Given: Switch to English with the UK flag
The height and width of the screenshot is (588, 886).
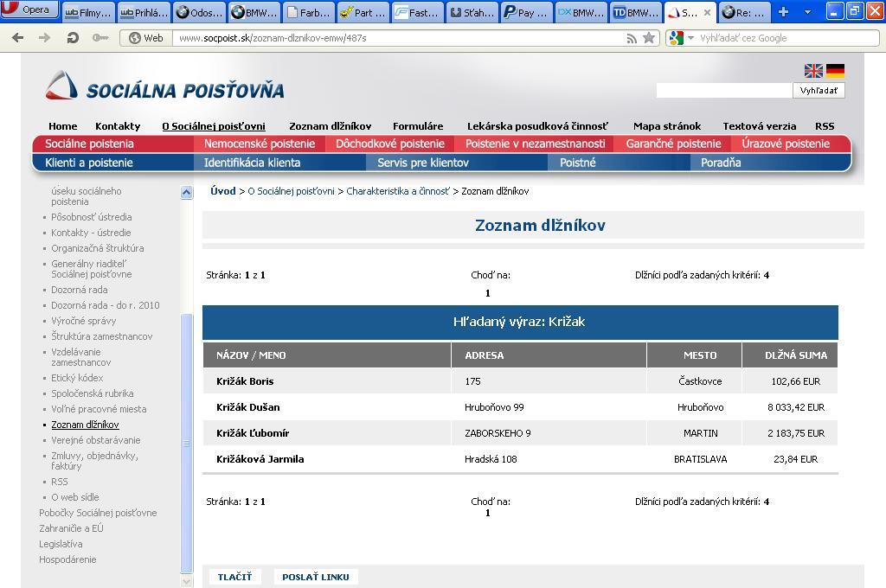Looking at the screenshot, I should click(813, 71).
